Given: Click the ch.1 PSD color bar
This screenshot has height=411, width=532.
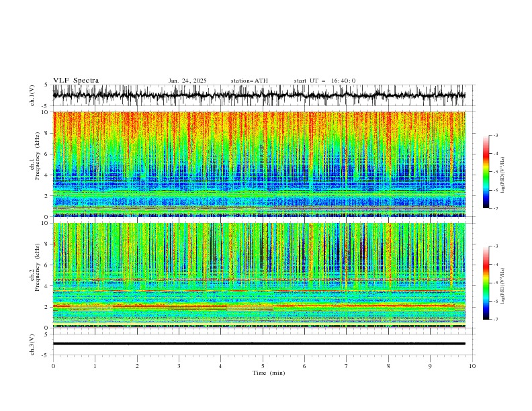Looking at the screenshot, I should (486, 171).
